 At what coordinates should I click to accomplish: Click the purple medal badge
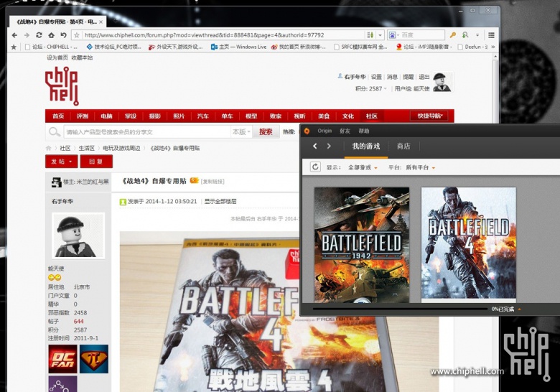(63, 384)
